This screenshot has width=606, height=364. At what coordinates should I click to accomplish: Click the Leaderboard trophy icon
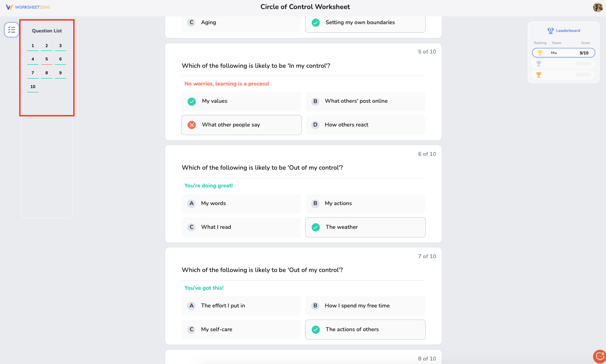click(550, 30)
